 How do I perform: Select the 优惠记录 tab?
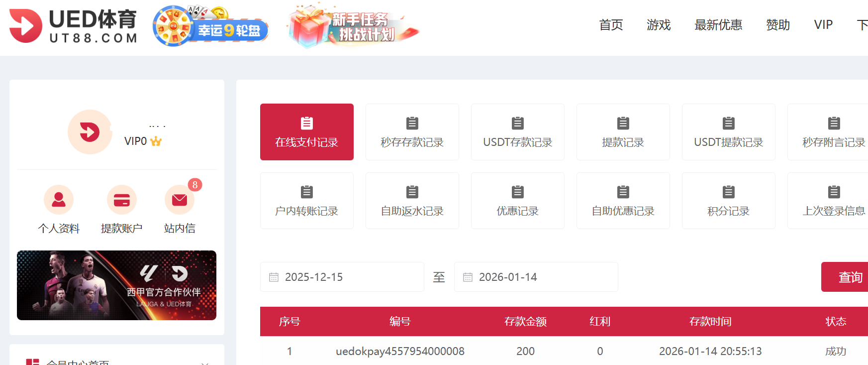pos(518,201)
